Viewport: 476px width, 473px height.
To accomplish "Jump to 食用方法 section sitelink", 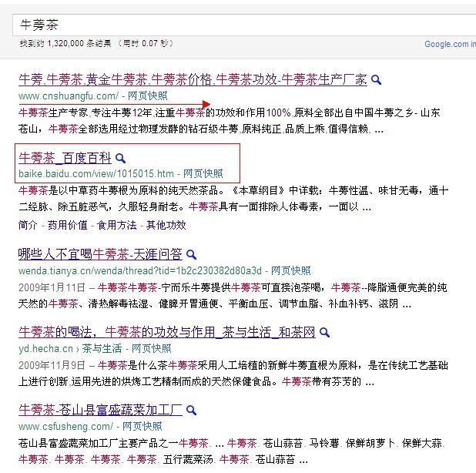I will 117,225.
